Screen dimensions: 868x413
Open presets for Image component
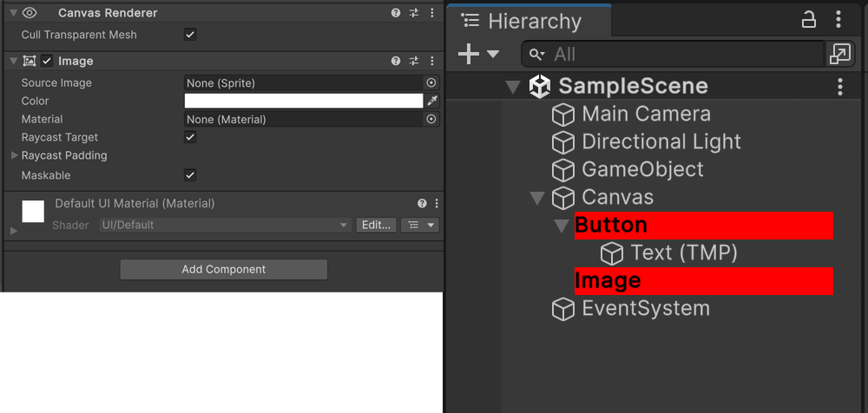coord(414,61)
